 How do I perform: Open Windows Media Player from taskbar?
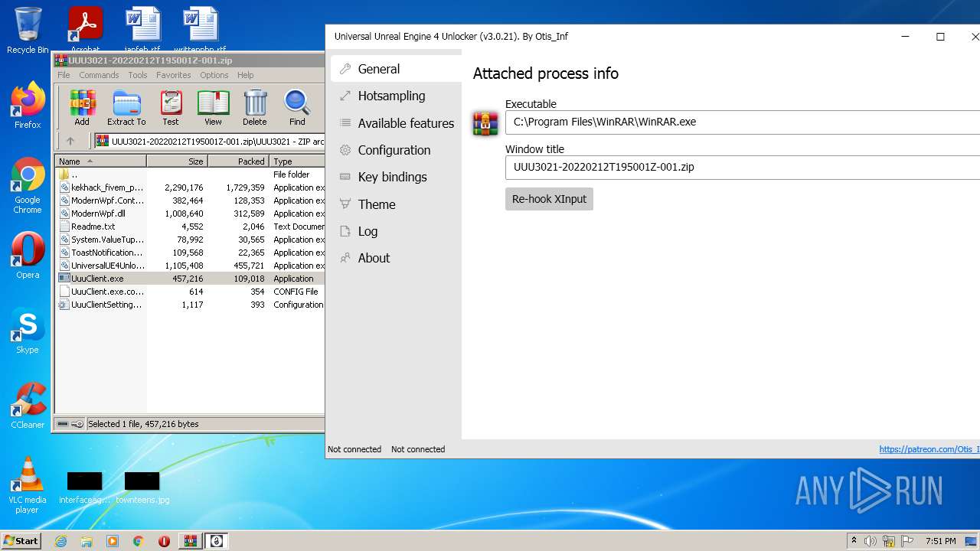[x=113, y=541]
